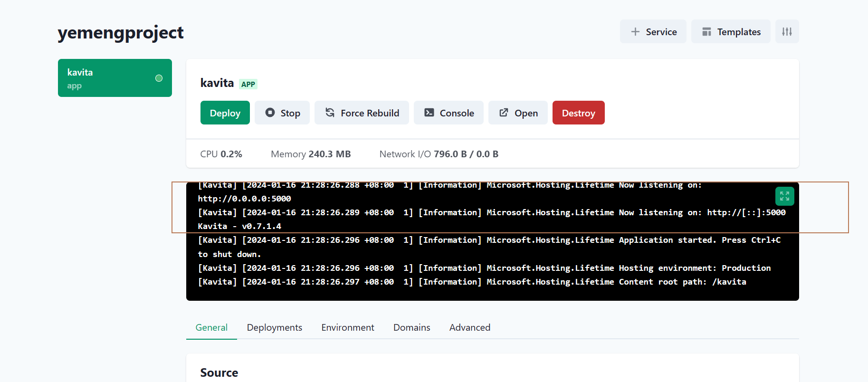Viewport: 868px width, 382px height.
Task: Click the green Deploy button
Action: [225, 113]
